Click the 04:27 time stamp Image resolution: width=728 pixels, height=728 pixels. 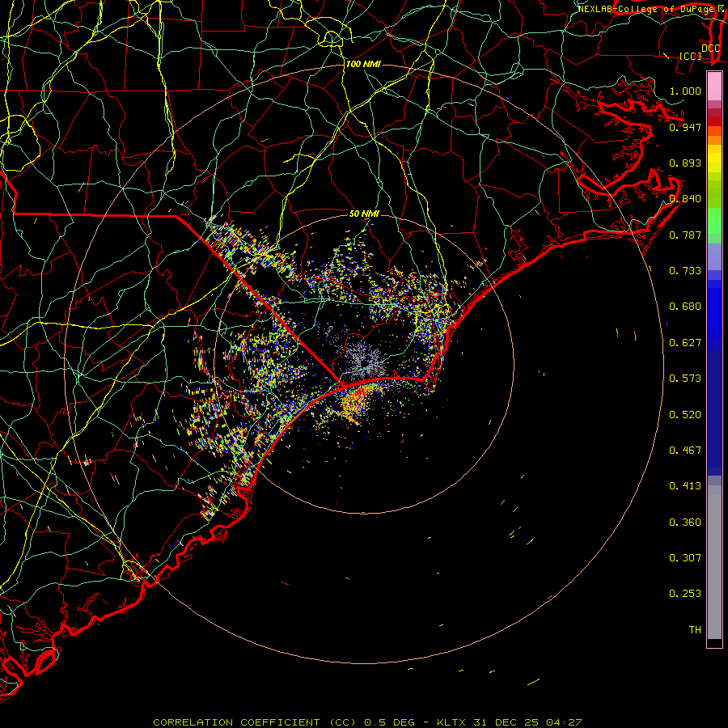[x=564, y=722]
